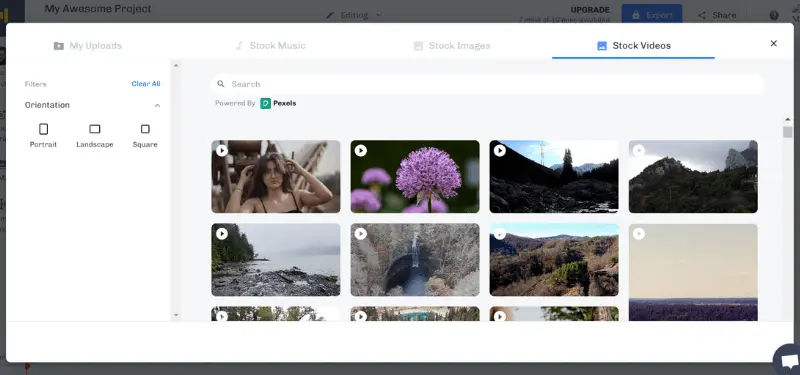800x375 pixels.
Task: Click the video results scrollbar thumb
Action: tap(788, 132)
